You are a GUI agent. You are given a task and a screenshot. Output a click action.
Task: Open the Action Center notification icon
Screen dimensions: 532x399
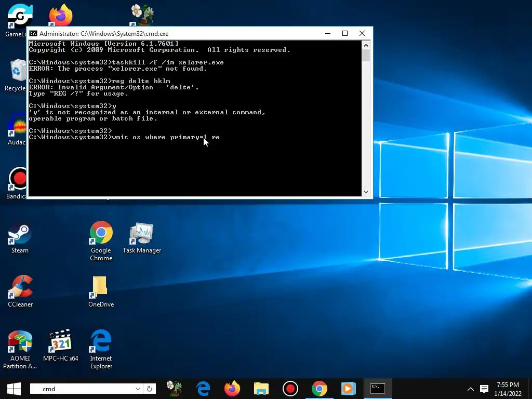pos(484,389)
